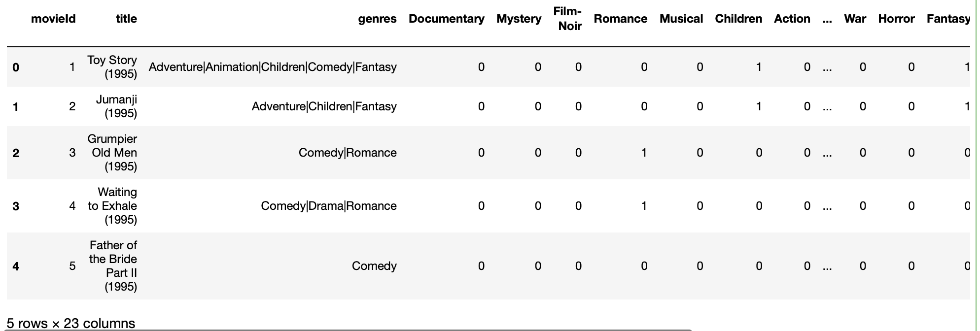Image resolution: width=980 pixels, height=331 pixels.
Task: Click the Film-Noir column header
Action: [567, 19]
